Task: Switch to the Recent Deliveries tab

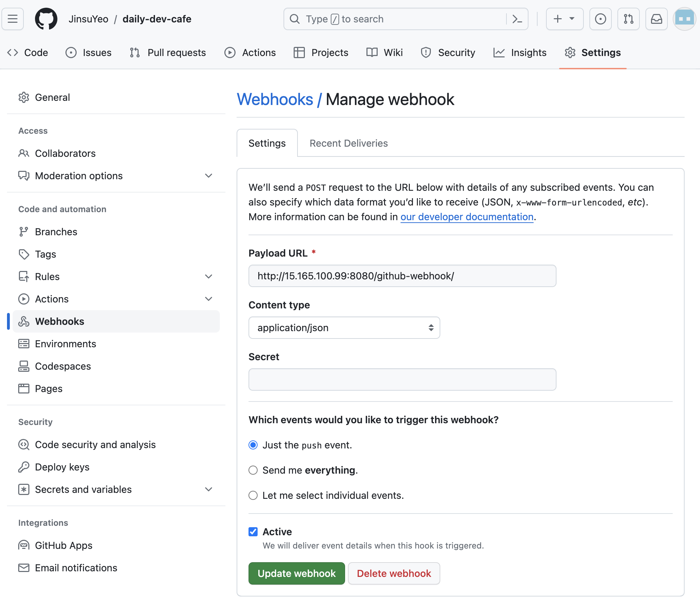Action: pos(349,143)
